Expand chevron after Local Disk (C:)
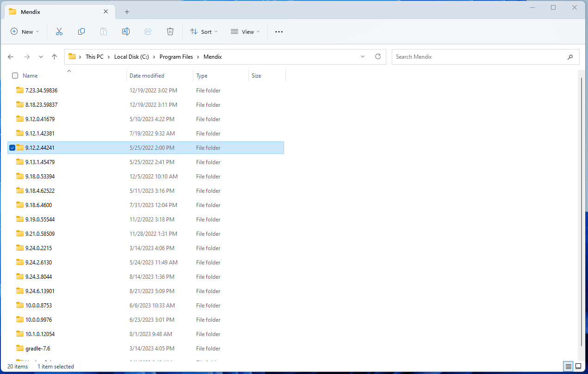Image resolution: width=588 pixels, height=374 pixels. tap(154, 57)
